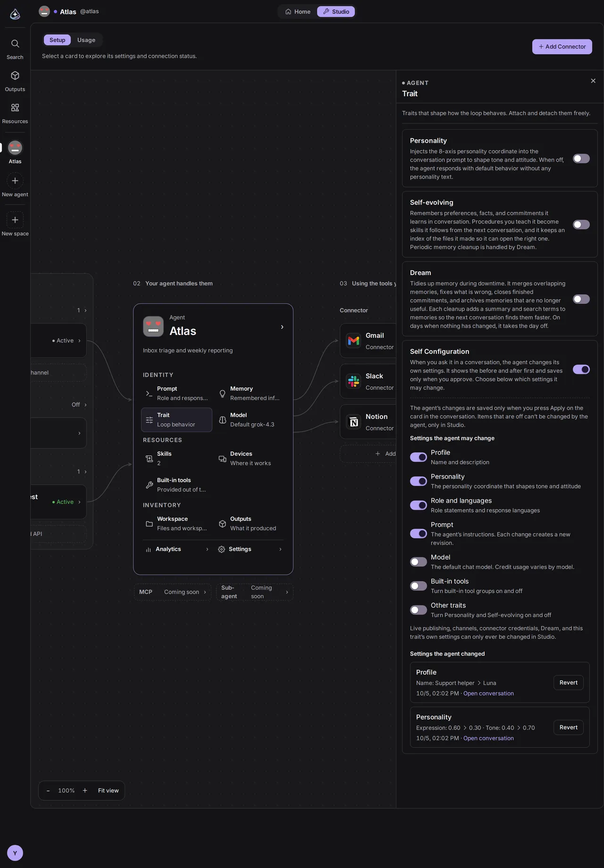Toggle the Profile setting permission
604x868 pixels.
419,457
